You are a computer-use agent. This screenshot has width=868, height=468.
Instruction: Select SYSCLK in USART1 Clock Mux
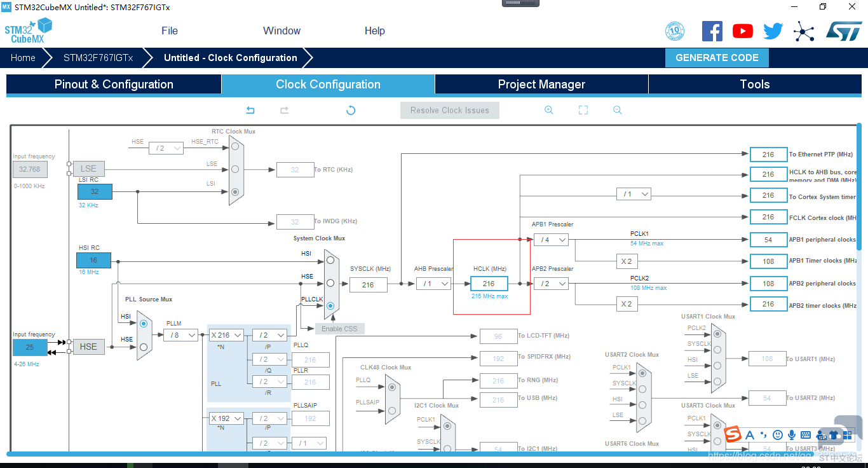point(717,349)
